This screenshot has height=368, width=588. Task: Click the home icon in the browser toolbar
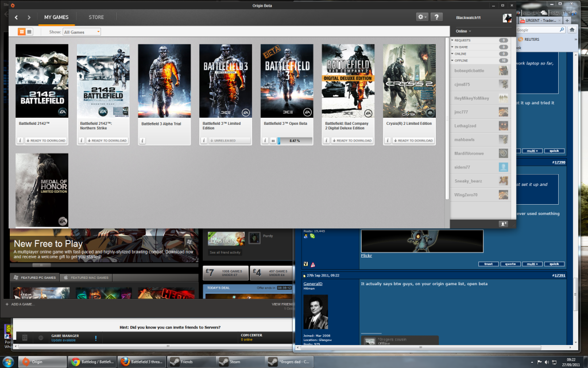point(572,30)
